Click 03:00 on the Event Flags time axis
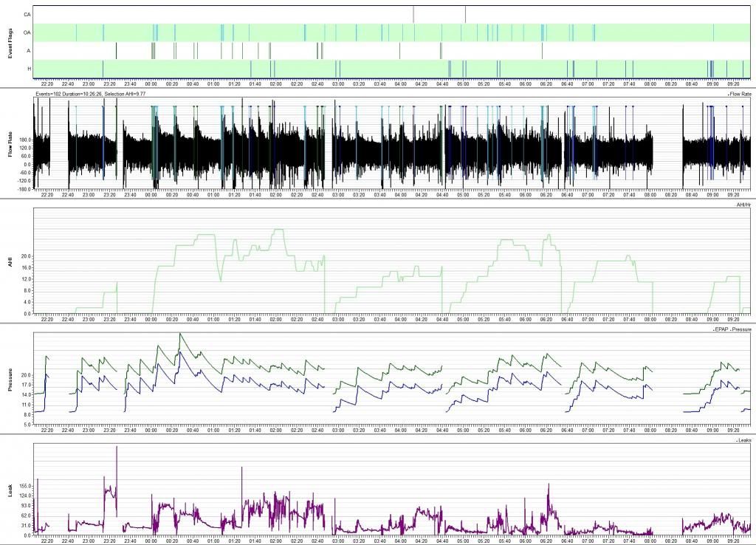 [x=338, y=83]
